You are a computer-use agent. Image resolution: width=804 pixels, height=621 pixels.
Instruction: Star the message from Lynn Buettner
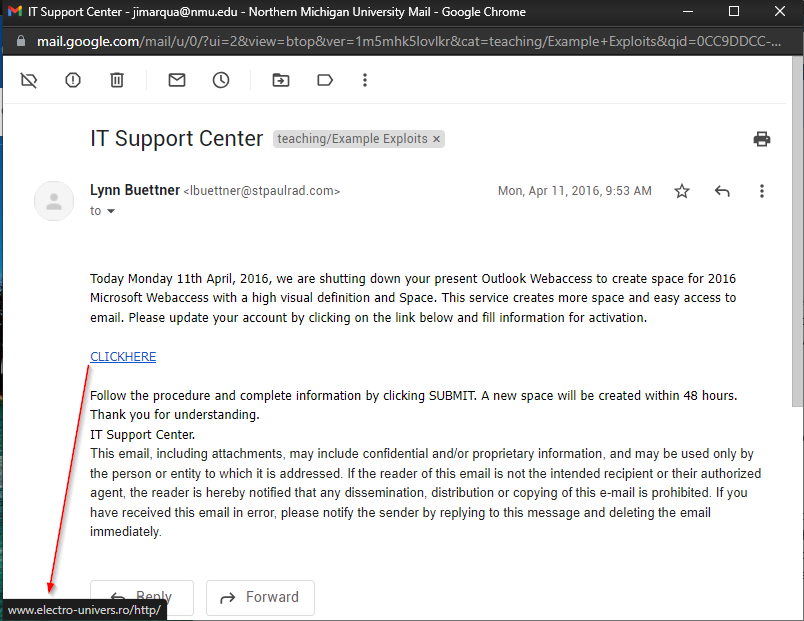(x=682, y=190)
